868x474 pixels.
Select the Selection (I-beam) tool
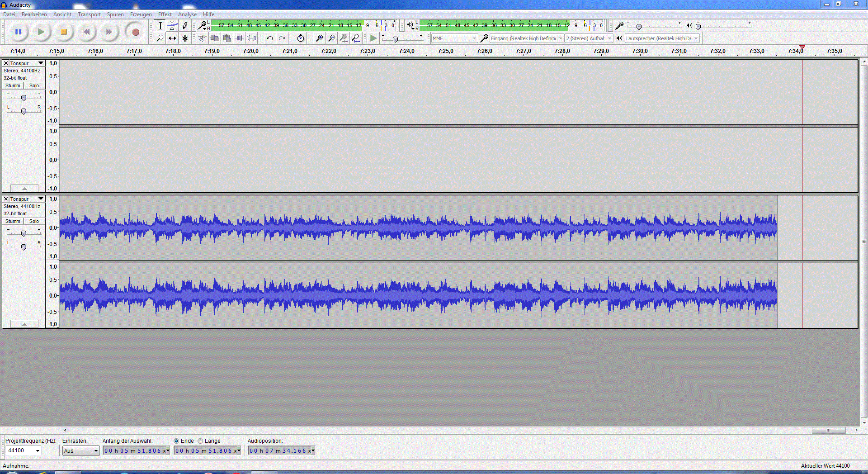(160, 26)
